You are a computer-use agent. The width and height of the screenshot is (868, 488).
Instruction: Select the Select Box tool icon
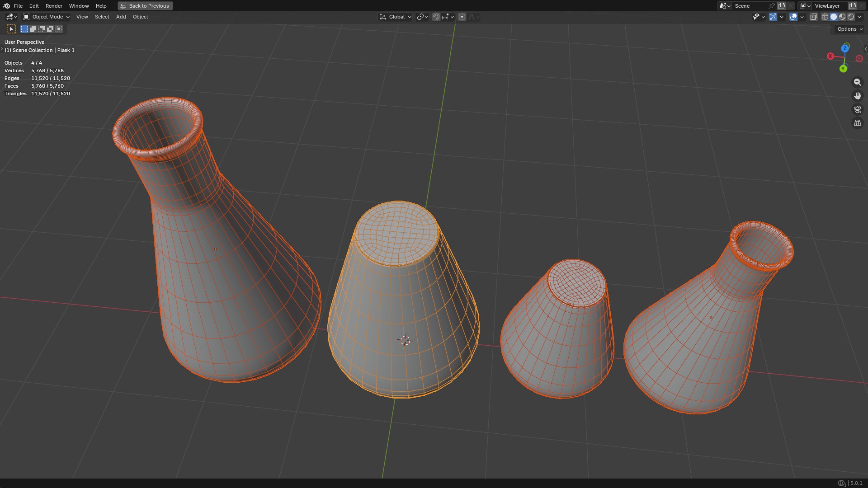click(11, 29)
